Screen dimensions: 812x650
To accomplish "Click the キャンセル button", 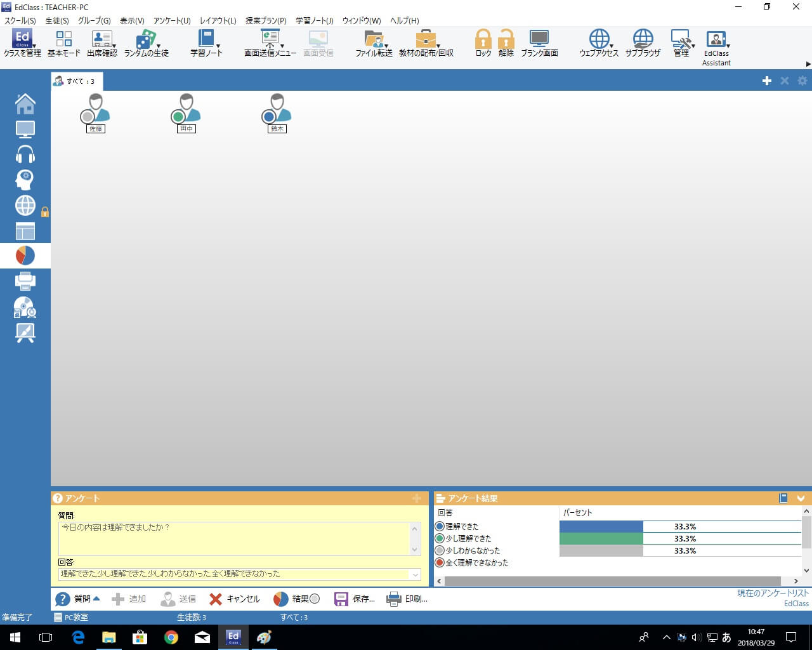I will click(x=235, y=599).
